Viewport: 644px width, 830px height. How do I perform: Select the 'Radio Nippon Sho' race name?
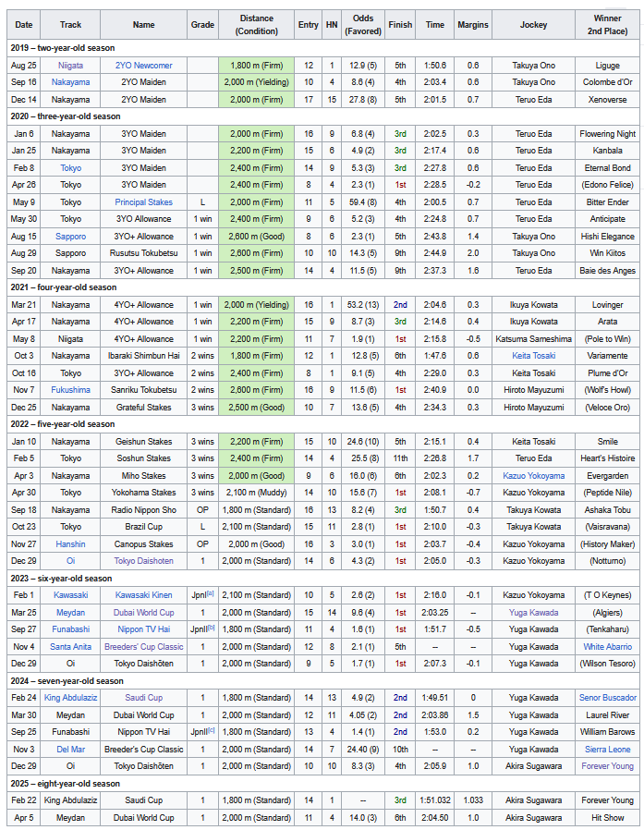143,510
